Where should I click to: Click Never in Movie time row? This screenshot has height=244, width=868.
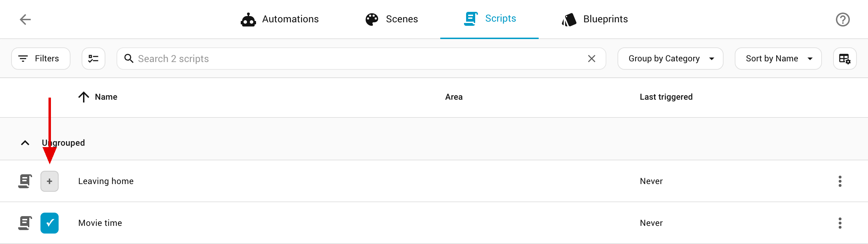tap(651, 223)
